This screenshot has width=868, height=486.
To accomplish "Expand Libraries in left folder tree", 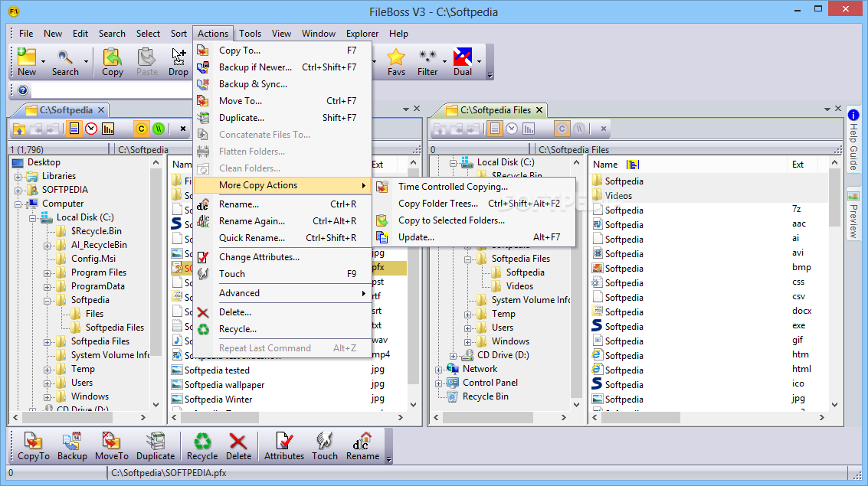I will click(x=18, y=176).
